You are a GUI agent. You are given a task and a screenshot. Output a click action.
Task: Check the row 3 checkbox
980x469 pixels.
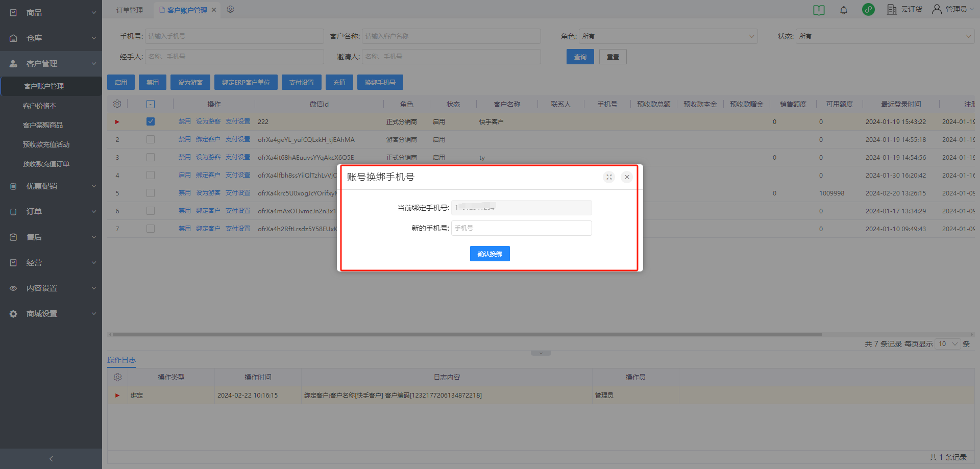point(151,157)
